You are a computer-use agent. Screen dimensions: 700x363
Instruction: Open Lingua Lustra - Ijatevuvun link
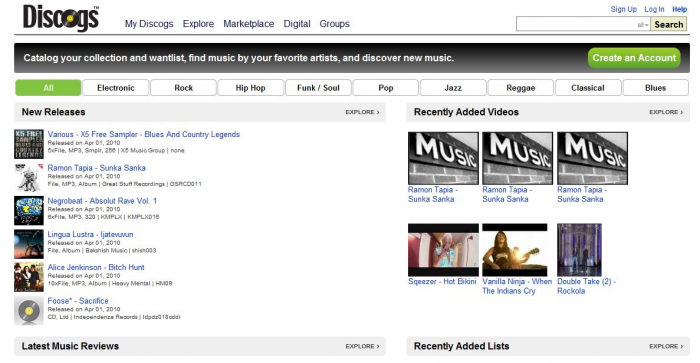(90, 234)
